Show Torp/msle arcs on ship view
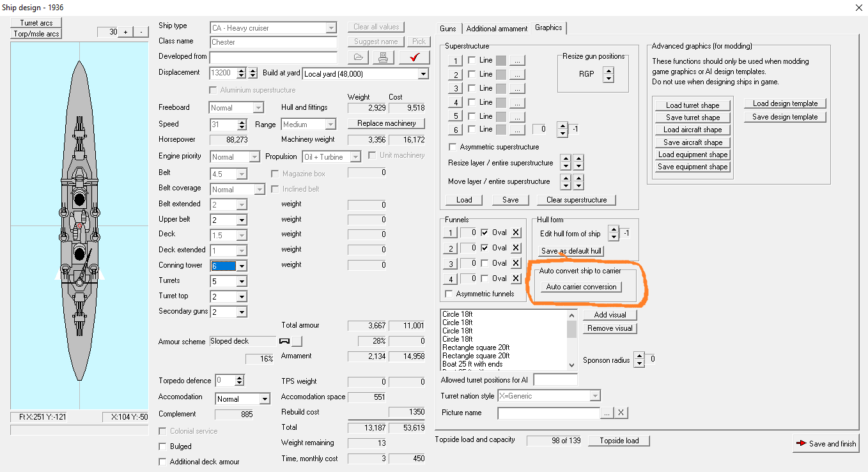 point(36,34)
